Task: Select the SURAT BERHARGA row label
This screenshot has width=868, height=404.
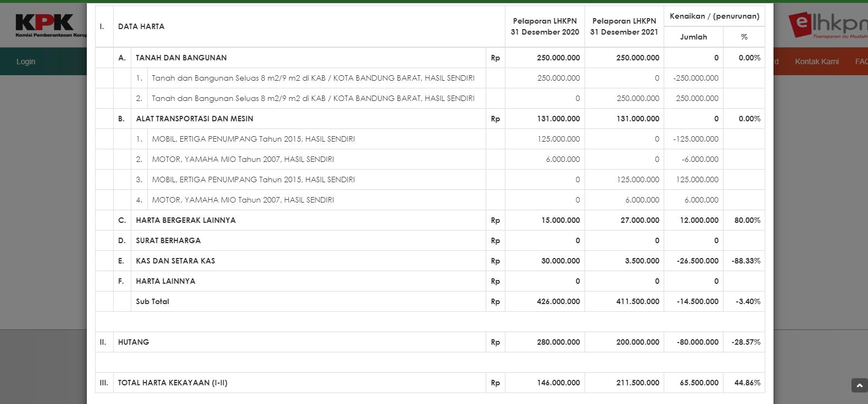Action: click(168, 240)
